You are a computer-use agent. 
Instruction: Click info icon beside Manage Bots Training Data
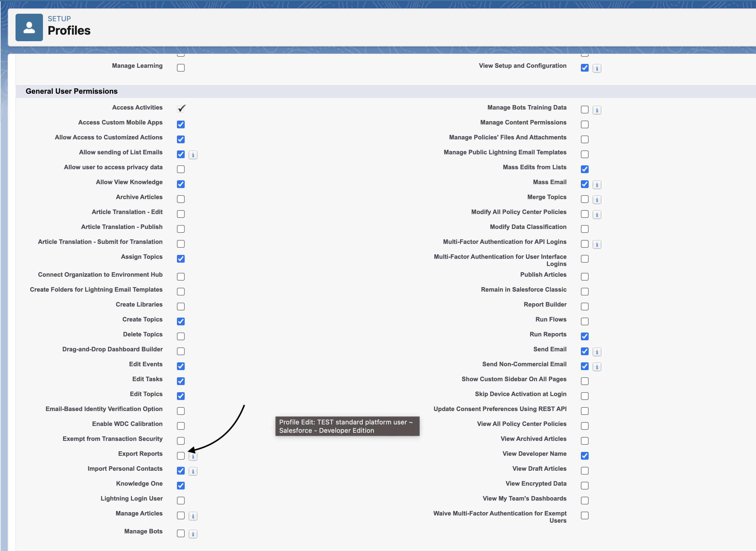pyautogui.click(x=597, y=110)
